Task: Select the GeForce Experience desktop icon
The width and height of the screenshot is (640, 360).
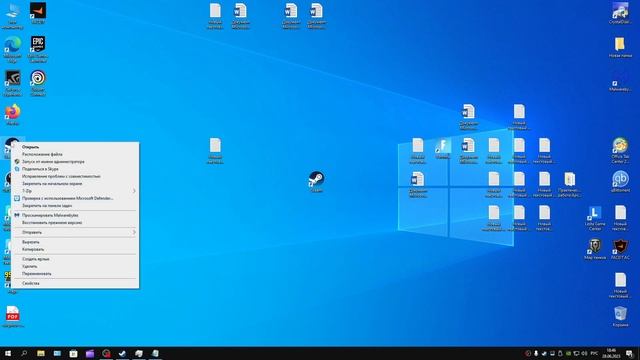Action: [13, 83]
